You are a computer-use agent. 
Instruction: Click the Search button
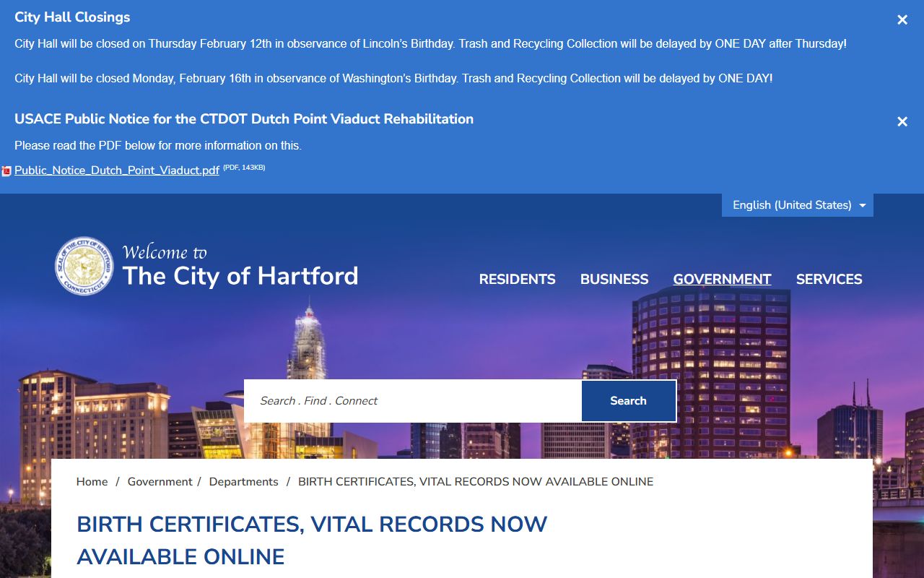[629, 401]
